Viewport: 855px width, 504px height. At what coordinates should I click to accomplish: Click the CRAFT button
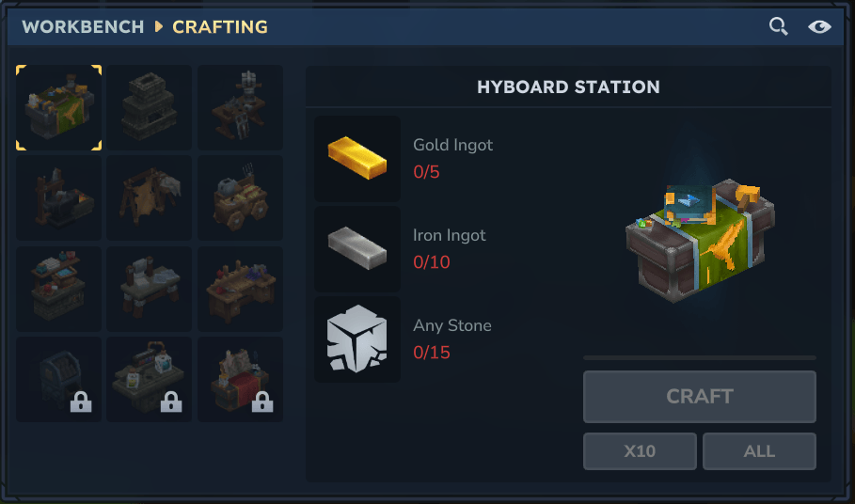[700, 397]
